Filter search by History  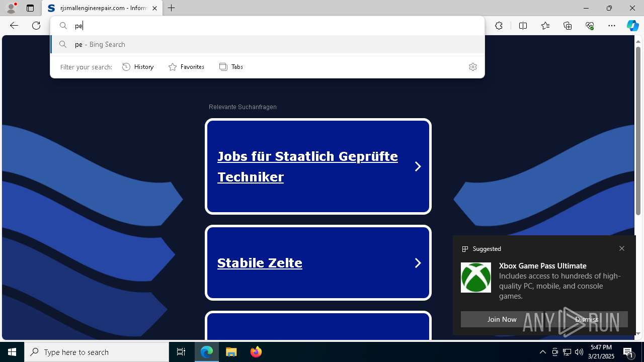coord(138,67)
